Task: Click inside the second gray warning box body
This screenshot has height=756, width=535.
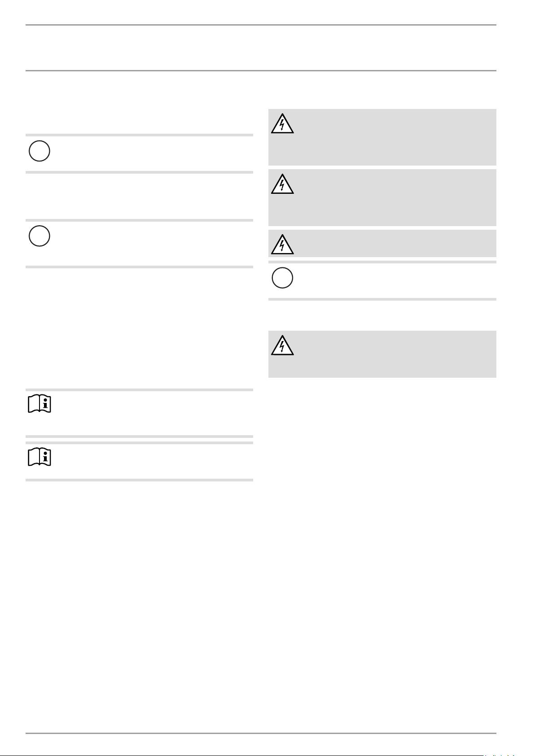Action: coord(390,197)
